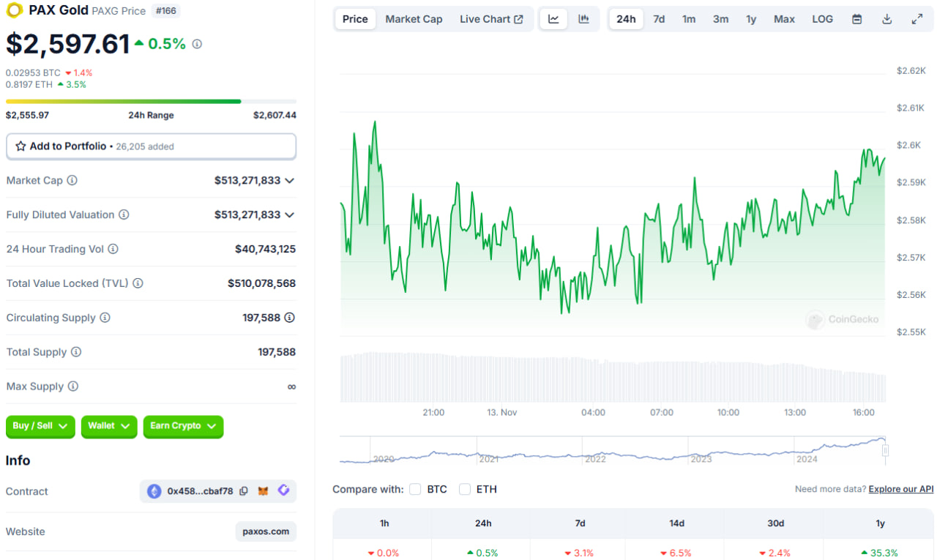Switch to candlestick chart view icon
This screenshot has height=560, width=937.
pyautogui.click(x=583, y=19)
